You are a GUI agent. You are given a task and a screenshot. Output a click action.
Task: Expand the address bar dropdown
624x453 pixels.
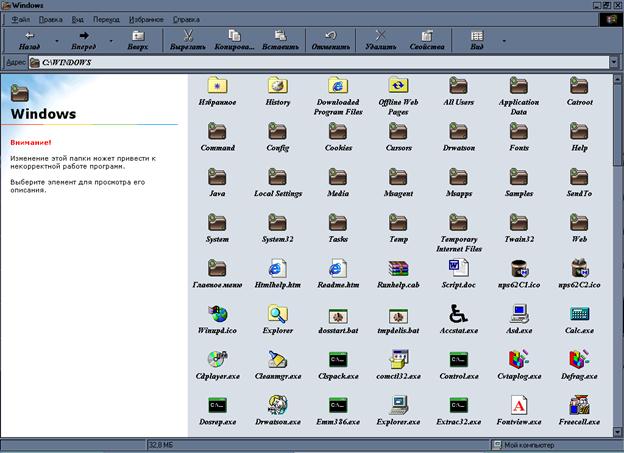pos(614,62)
